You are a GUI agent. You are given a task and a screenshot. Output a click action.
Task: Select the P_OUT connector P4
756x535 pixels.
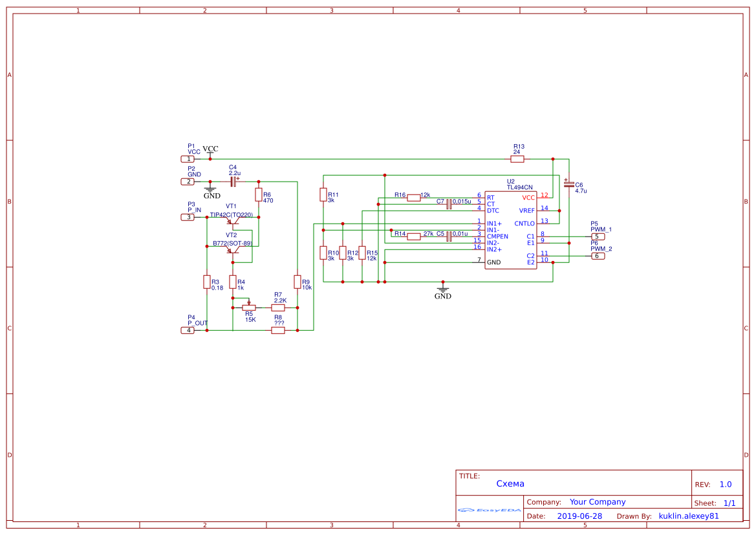point(188,330)
